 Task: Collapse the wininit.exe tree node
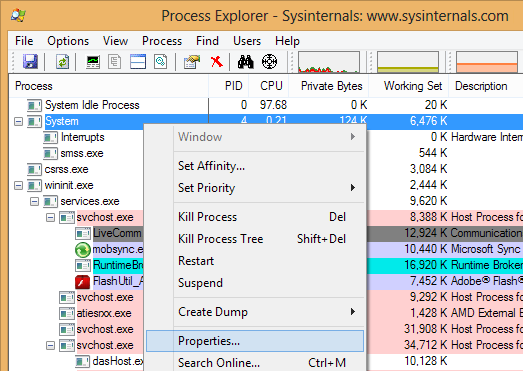point(19,186)
